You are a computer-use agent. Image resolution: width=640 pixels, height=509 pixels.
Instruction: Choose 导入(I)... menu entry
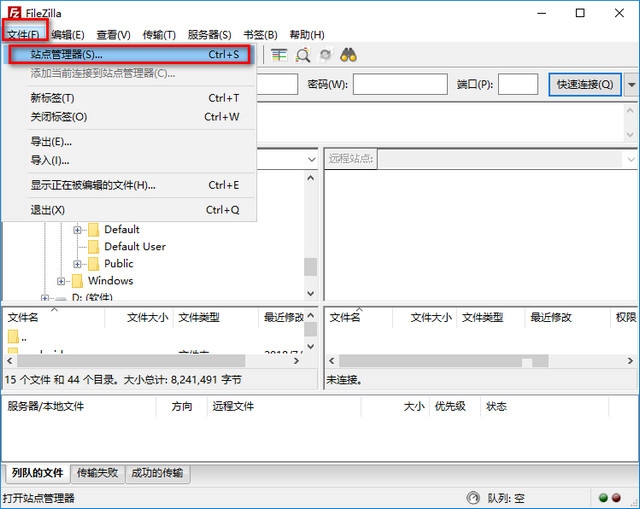click(129, 160)
